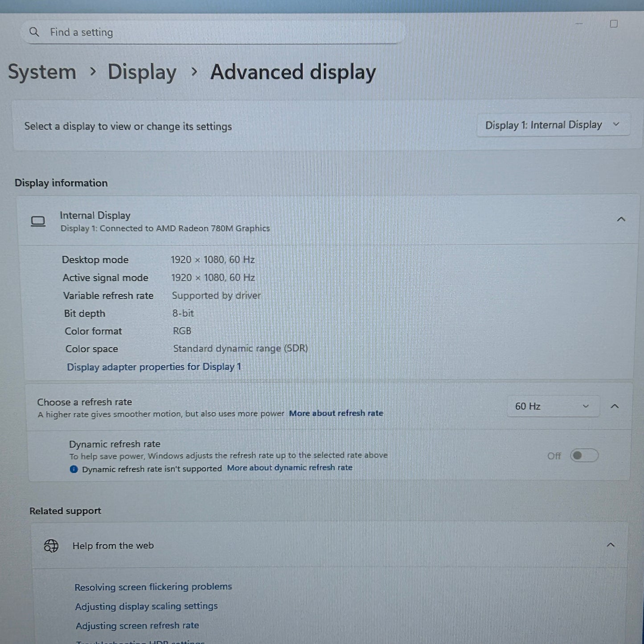Open More about dynamic refresh rate
Image resolution: width=644 pixels, height=644 pixels.
coord(289,468)
